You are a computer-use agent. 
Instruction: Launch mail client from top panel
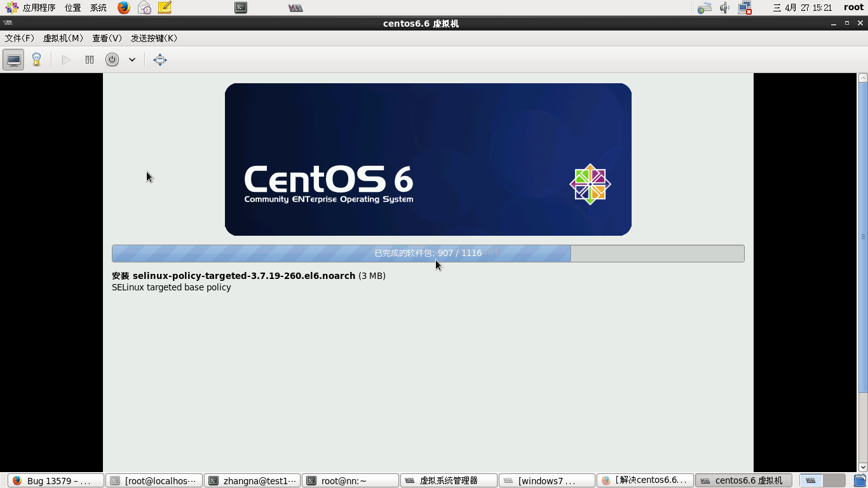(144, 8)
